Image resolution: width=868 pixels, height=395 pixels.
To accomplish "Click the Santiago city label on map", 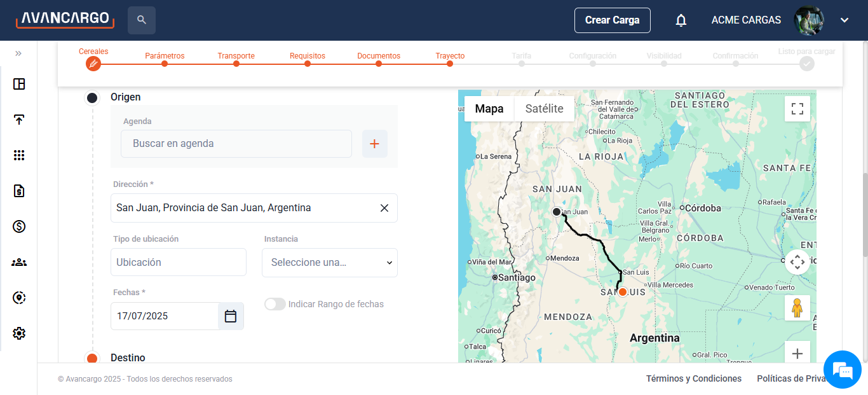I will [x=517, y=278].
